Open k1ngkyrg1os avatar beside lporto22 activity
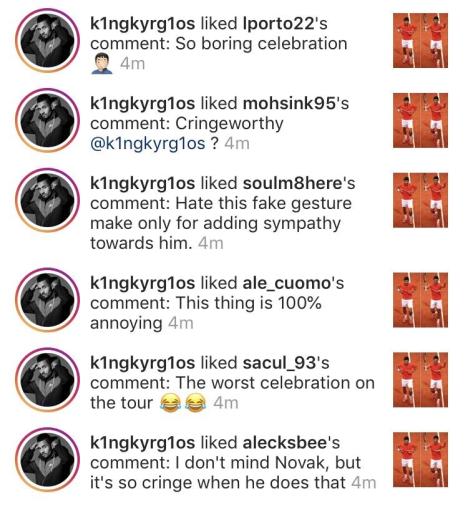This screenshot has height=509, width=468. point(47,40)
